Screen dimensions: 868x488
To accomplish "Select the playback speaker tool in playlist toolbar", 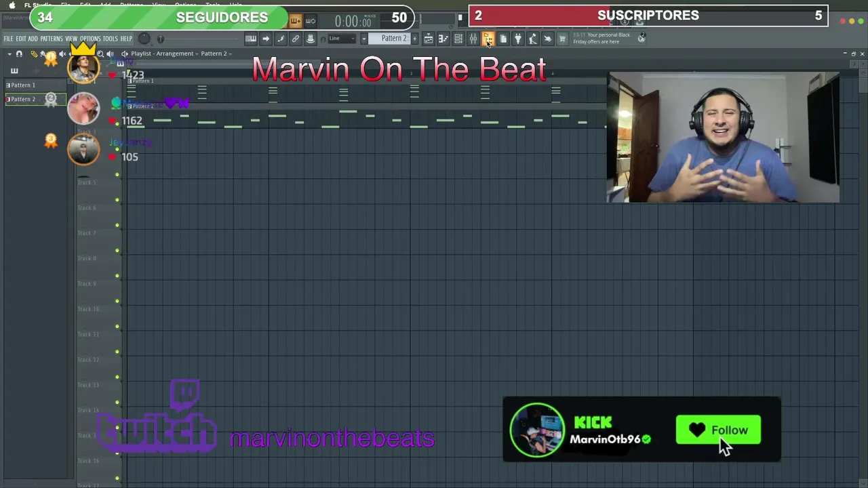I will click(110, 54).
